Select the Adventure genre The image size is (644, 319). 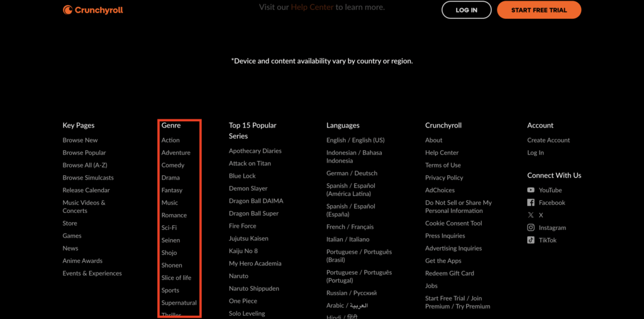[x=176, y=153]
